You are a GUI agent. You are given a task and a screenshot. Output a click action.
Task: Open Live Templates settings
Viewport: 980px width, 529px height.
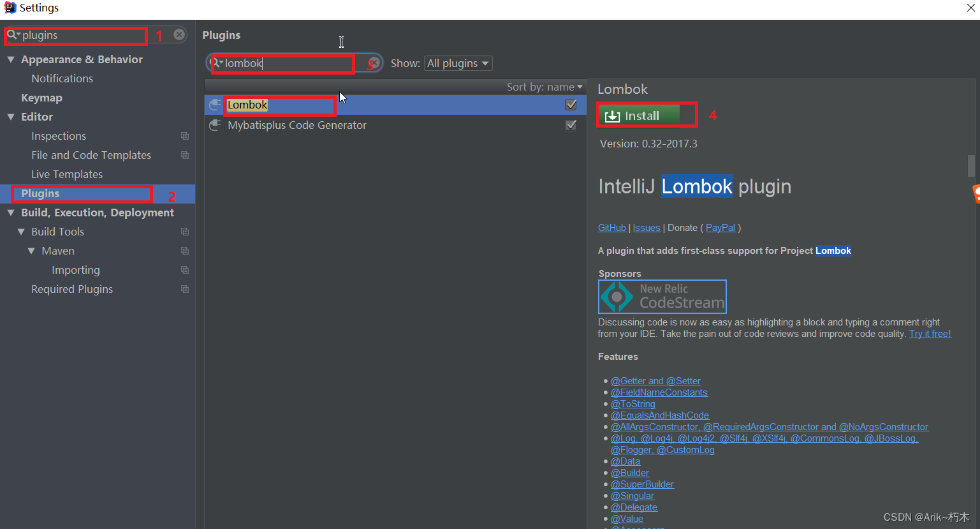pyautogui.click(x=67, y=174)
